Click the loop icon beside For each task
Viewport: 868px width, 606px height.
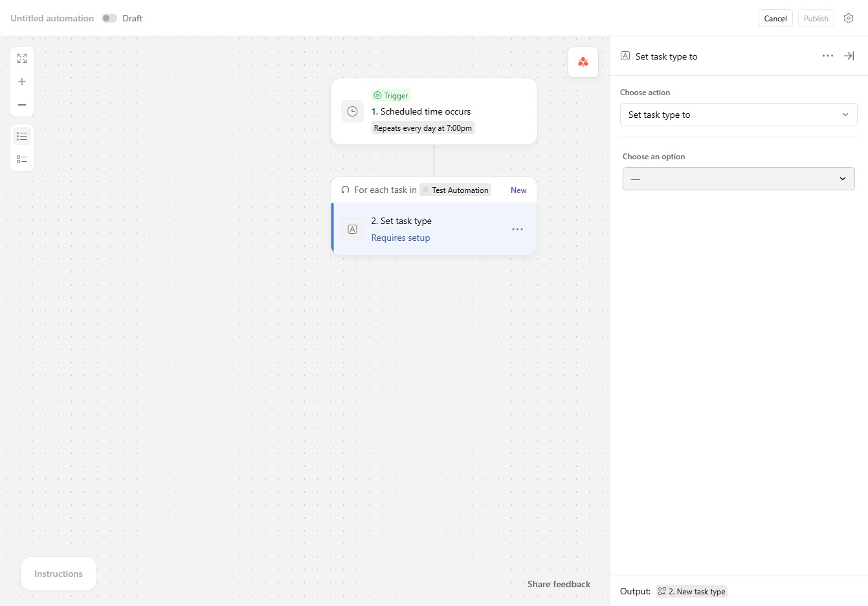pos(345,190)
